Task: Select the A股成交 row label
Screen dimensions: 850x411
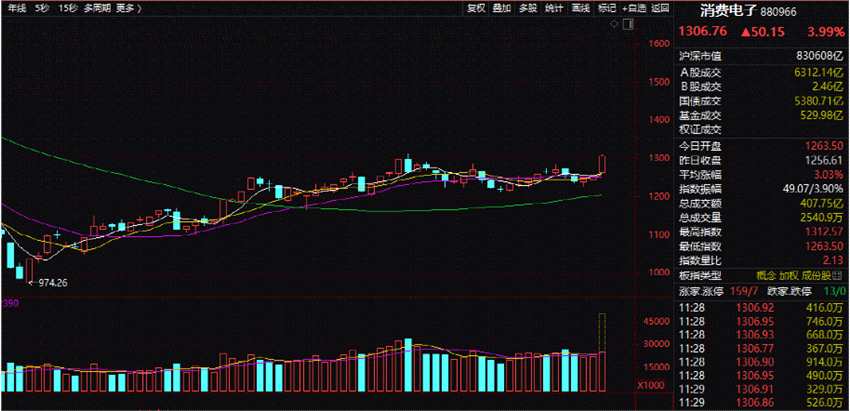Action: pyautogui.click(x=701, y=72)
